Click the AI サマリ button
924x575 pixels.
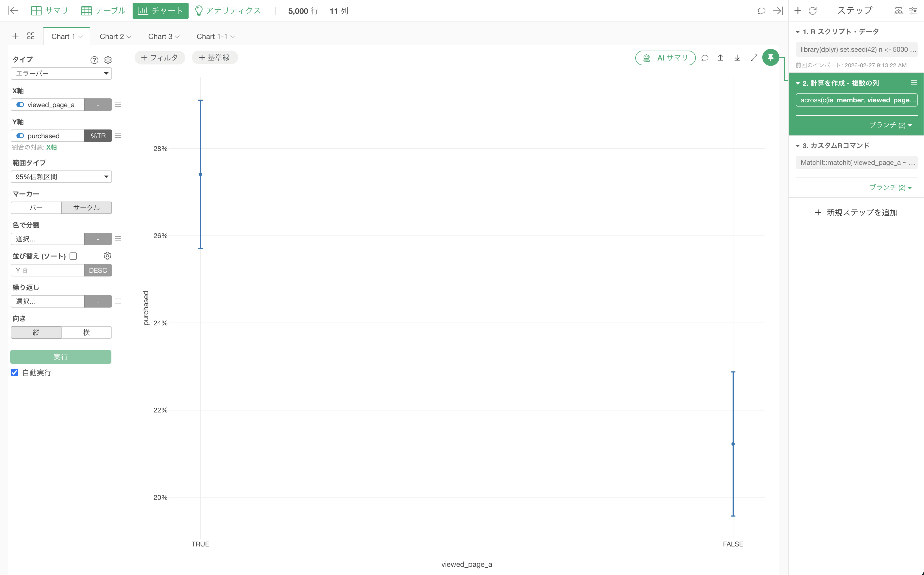665,58
